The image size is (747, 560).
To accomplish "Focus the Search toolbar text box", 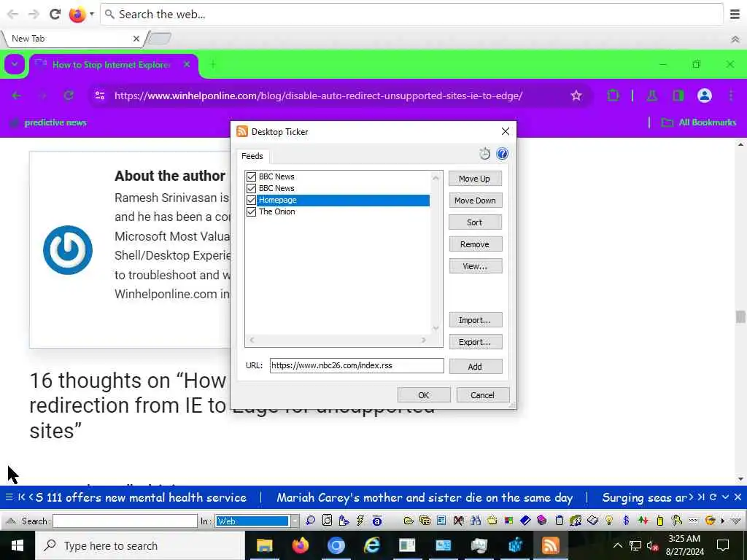I will click(125, 521).
